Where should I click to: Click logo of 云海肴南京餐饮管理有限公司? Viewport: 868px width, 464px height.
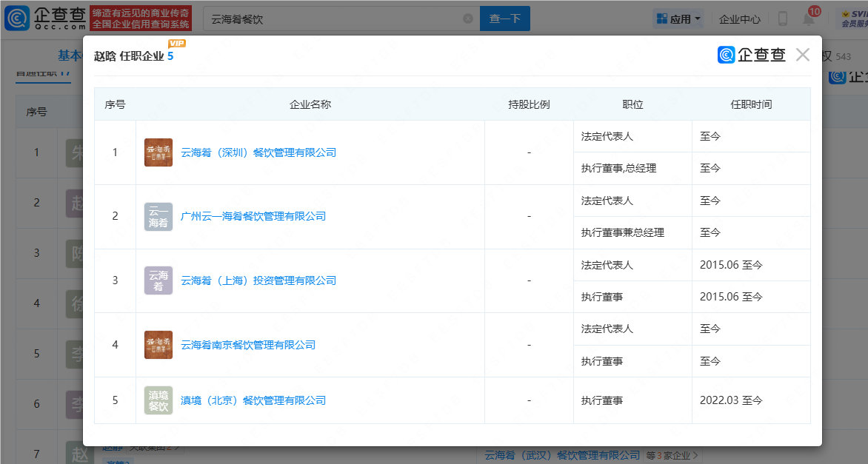158,345
